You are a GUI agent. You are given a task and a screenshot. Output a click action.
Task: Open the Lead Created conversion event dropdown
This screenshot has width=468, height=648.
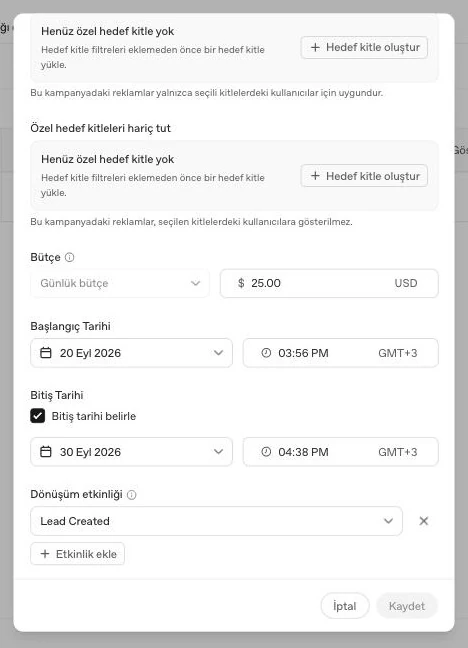[x=216, y=521]
